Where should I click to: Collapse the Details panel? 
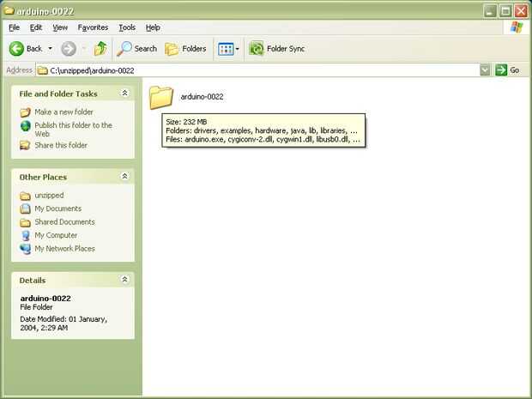125,279
